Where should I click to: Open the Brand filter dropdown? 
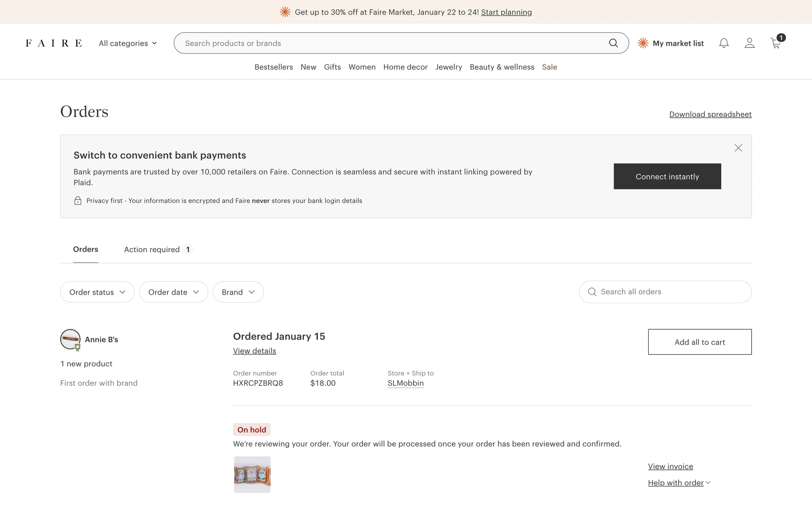[x=238, y=292]
